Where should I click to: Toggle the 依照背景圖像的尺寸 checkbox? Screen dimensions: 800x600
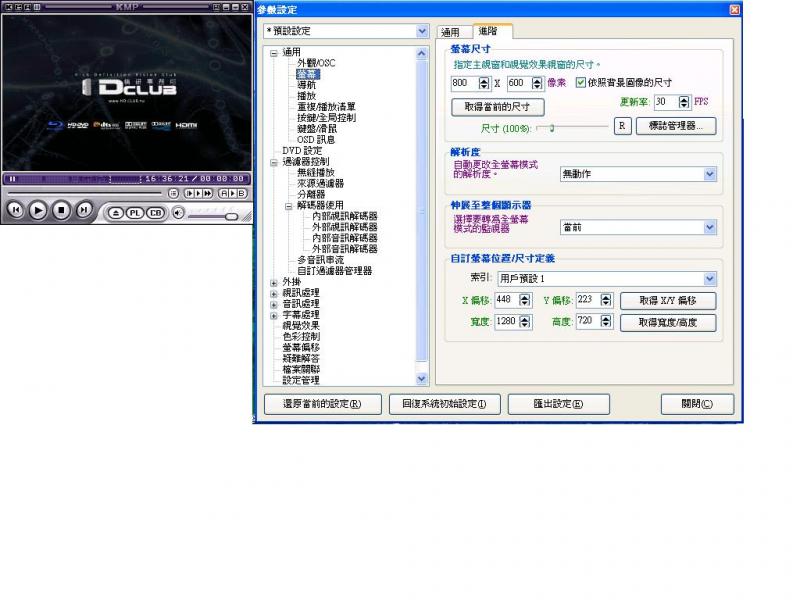coord(581,82)
